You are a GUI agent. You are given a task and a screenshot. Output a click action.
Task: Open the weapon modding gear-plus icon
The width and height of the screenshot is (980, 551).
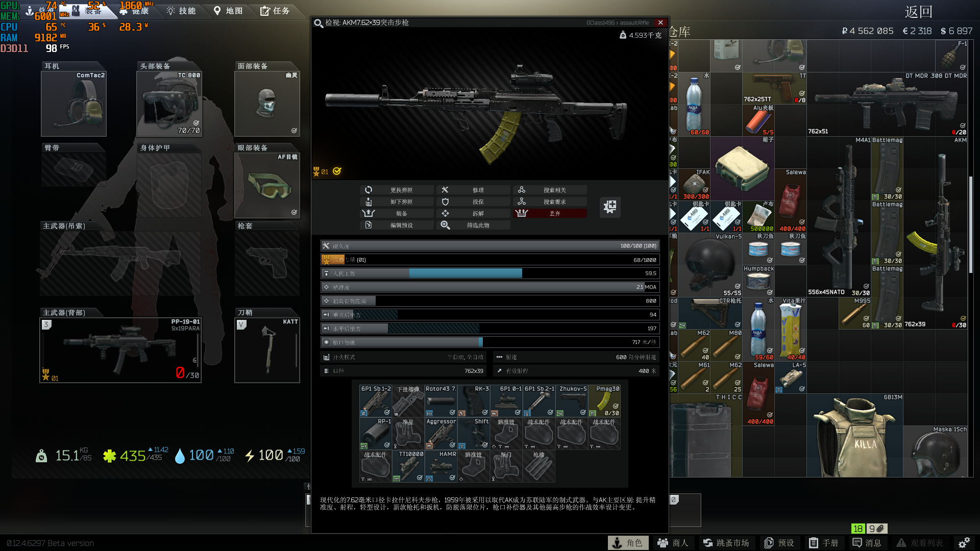(610, 207)
